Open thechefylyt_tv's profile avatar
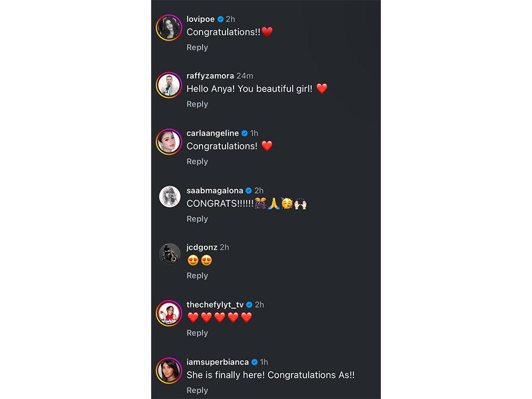 coord(169,313)
